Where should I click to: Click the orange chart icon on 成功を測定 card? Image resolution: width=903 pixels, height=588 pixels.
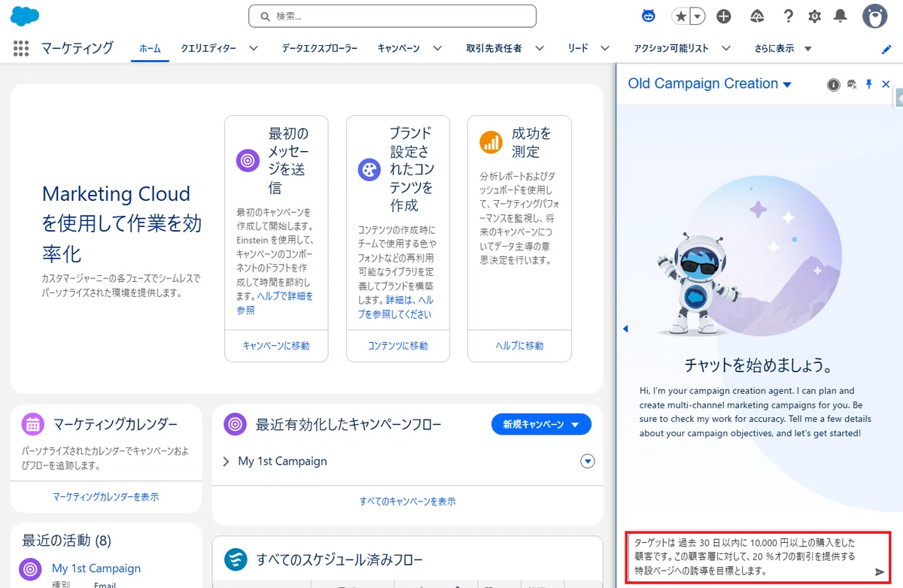click(x=491, y=142)
